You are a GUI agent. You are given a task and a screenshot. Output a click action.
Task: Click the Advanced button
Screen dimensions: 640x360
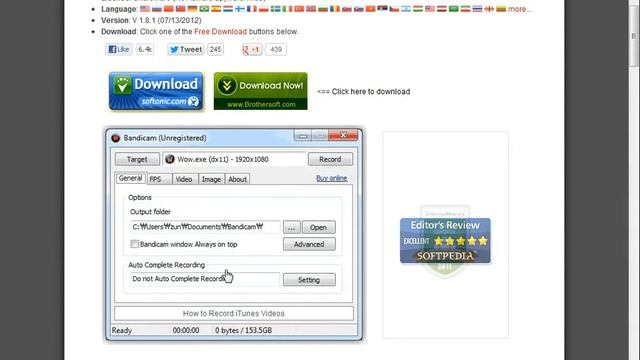(309, 244)
